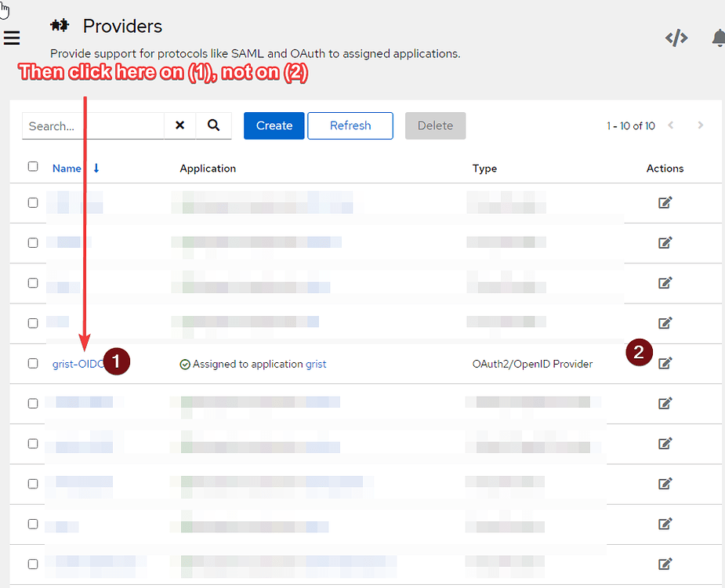Select the first provider row checkbox

click(32, 201)
